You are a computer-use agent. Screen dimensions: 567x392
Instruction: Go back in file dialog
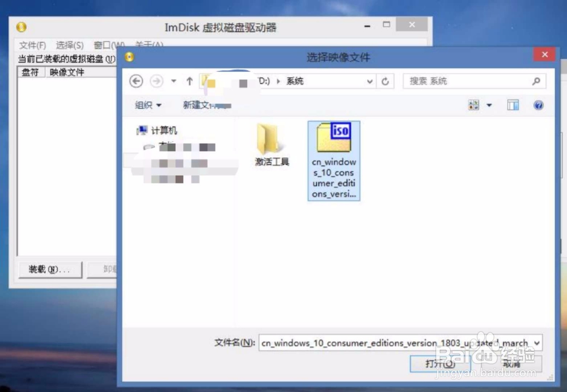point(136,81)
